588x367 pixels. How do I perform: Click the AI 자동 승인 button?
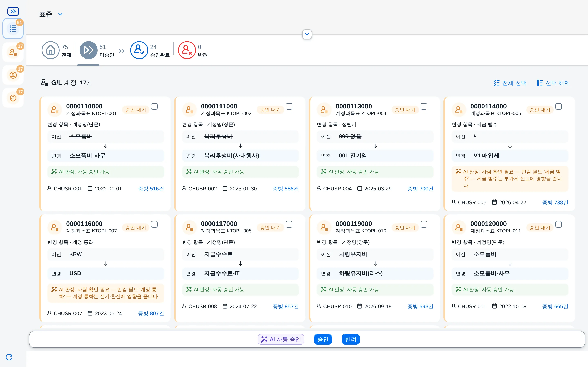coord(281,339)
